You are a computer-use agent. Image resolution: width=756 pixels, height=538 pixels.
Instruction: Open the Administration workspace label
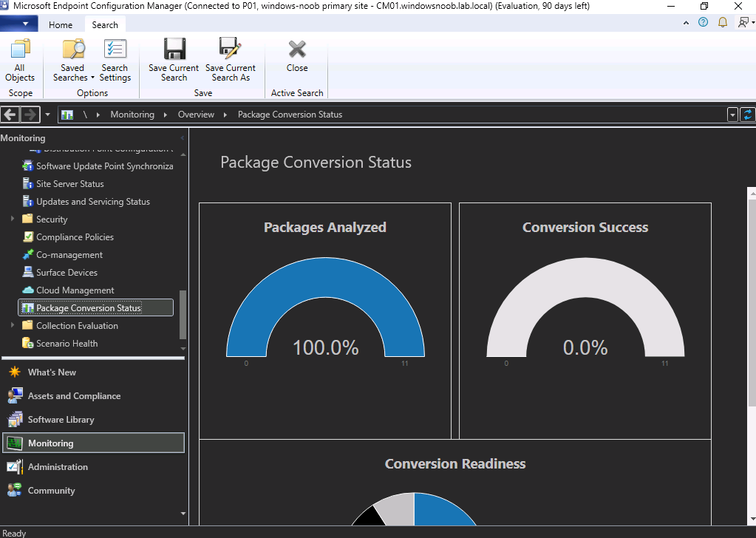[58, 466]
